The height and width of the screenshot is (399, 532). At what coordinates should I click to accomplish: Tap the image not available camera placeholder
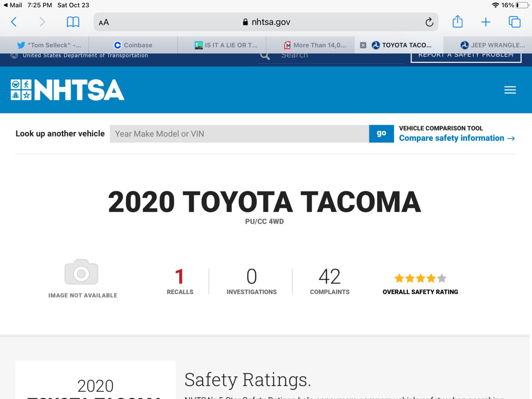click(81, 272)
